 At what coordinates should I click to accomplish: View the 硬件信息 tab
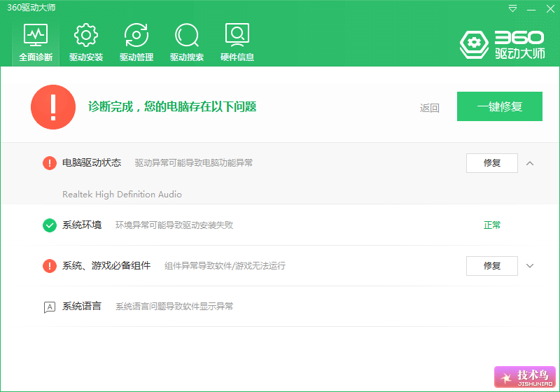click(237, 43)
